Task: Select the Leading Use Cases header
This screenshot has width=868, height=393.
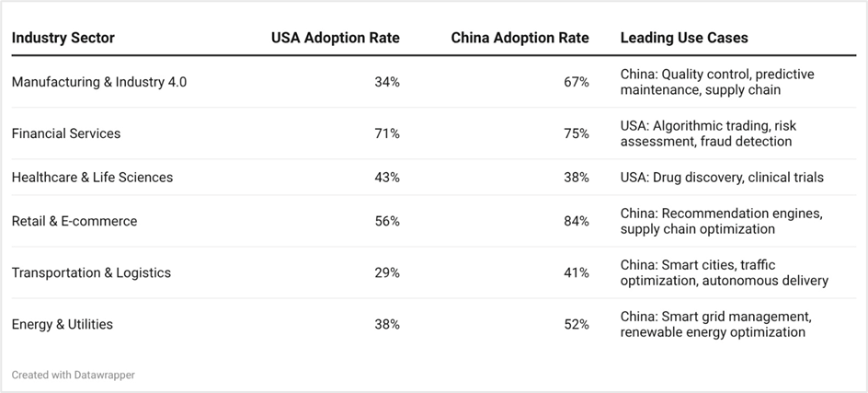Action: (684, 38)
